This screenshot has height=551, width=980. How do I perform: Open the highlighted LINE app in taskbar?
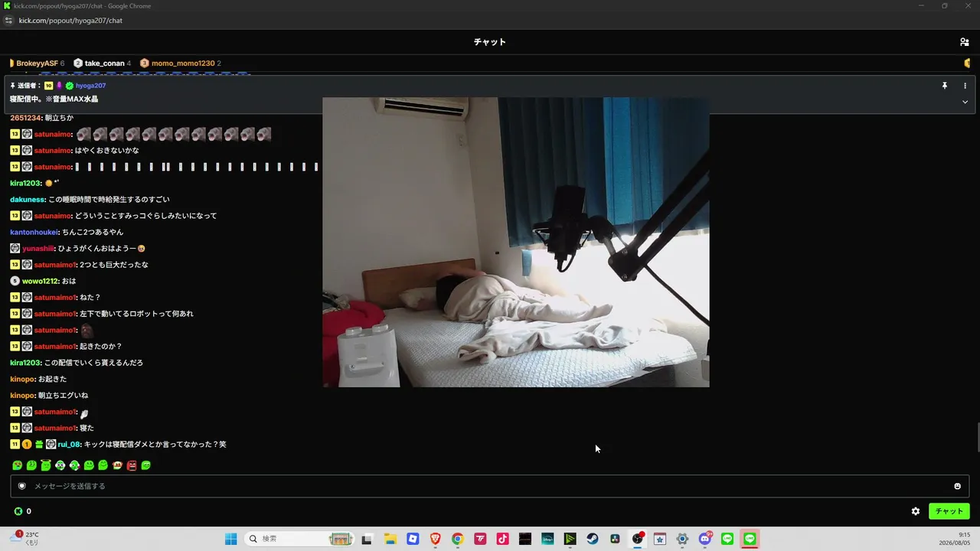[750, 539]
